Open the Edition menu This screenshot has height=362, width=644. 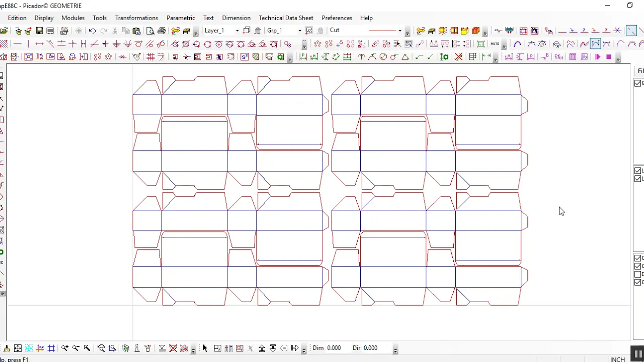(17, 18)
